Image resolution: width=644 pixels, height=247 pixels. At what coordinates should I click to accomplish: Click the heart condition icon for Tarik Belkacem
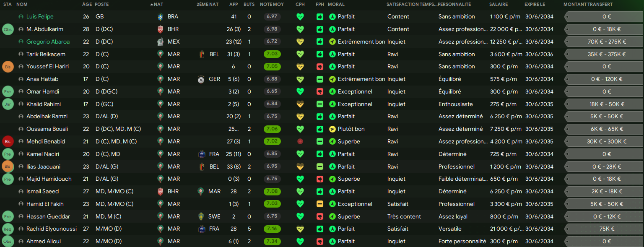pyautogui.click(x=300, y=54)
